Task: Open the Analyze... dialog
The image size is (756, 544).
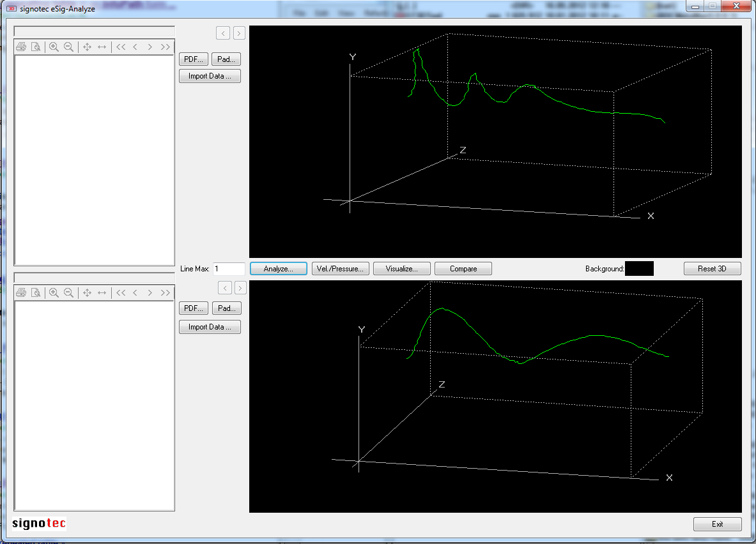Action: 278,269
